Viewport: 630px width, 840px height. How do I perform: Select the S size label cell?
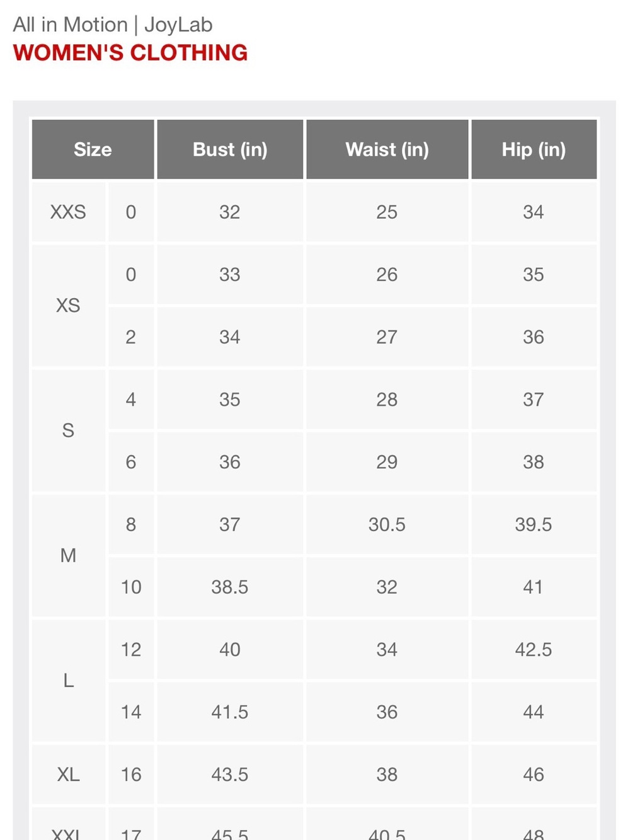tap(68, 430)
